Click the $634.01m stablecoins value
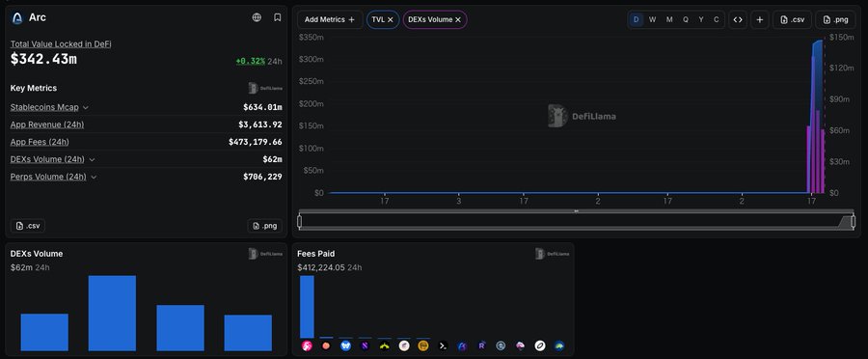The height and width of the screenshot is (359, 868). coord(262,107)
